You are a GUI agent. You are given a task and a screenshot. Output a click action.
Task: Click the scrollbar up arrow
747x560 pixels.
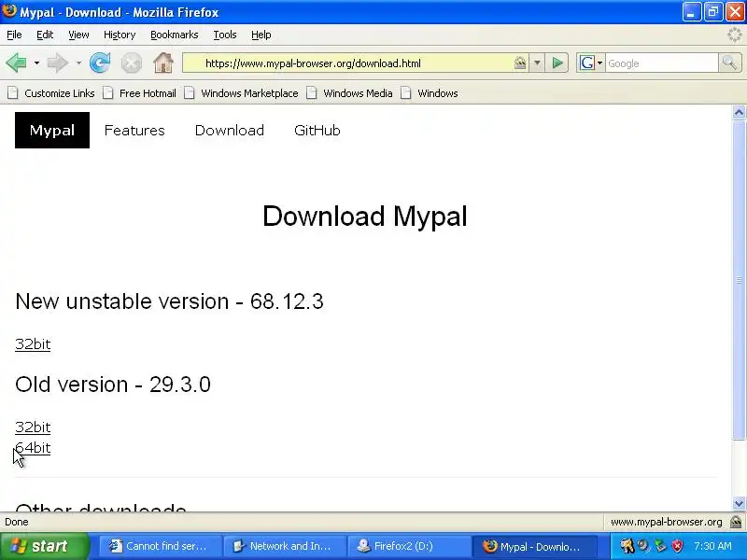(739, 113)
